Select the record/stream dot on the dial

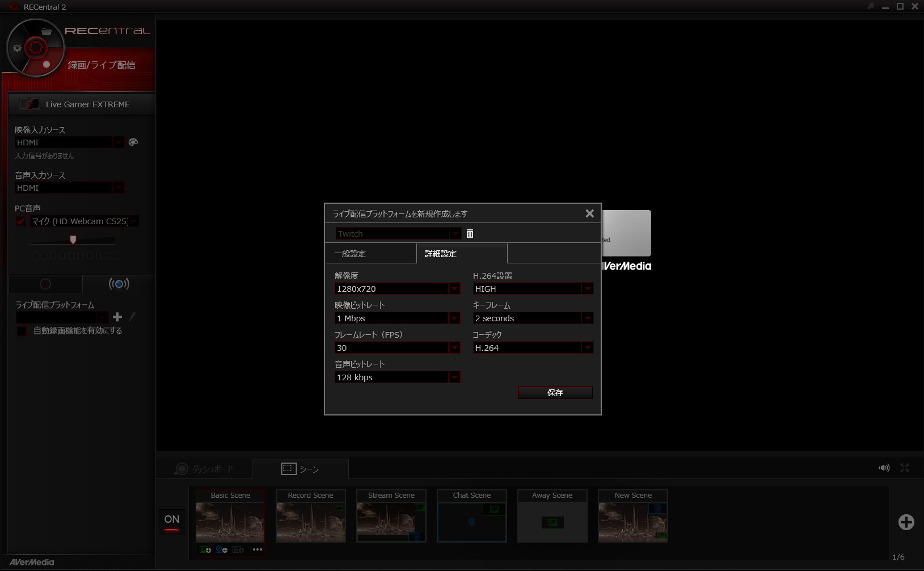click(47, 65)
